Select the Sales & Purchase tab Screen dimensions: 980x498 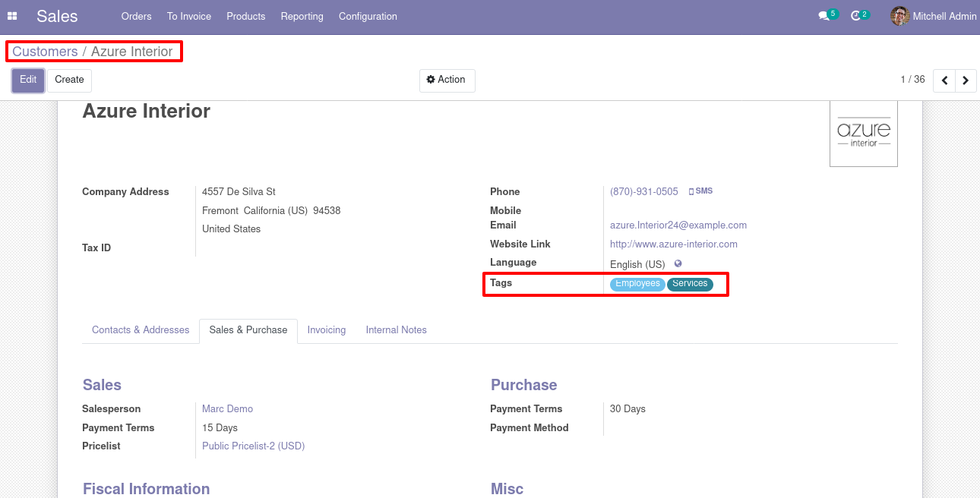click(x=248, y=330)
